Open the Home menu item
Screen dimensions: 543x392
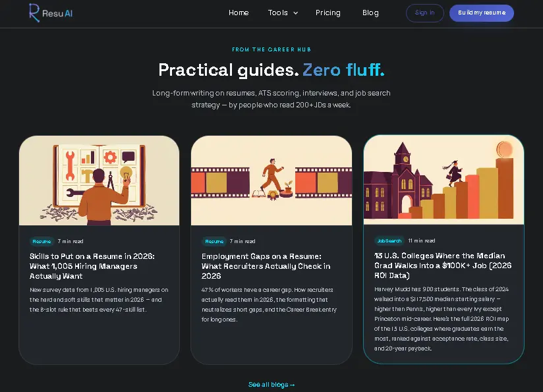(239, 13)
